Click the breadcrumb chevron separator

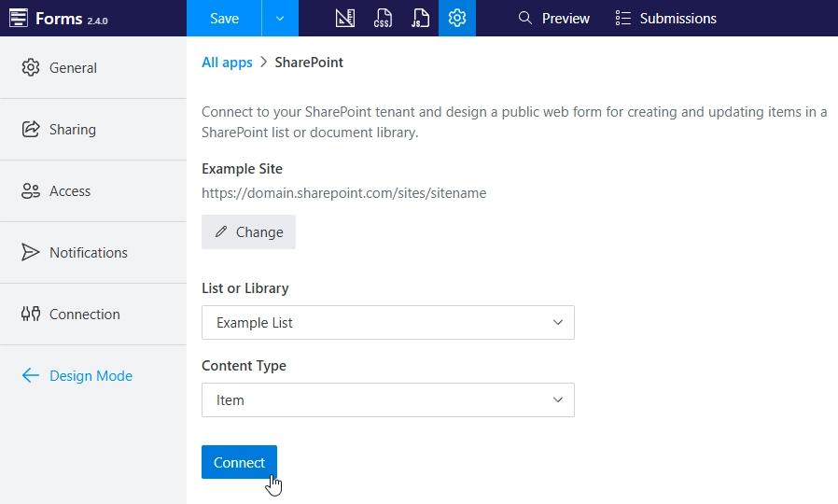coord(263,62)
